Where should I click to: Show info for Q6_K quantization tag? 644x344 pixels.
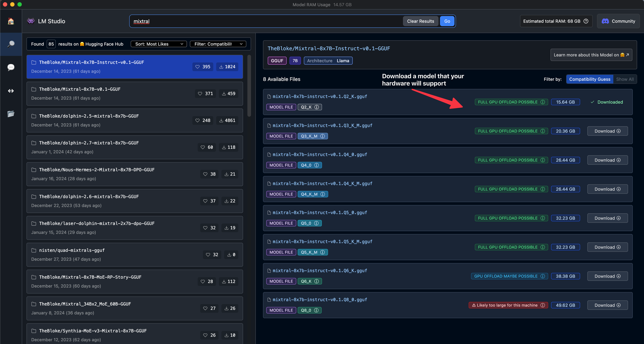coord(317,281)
